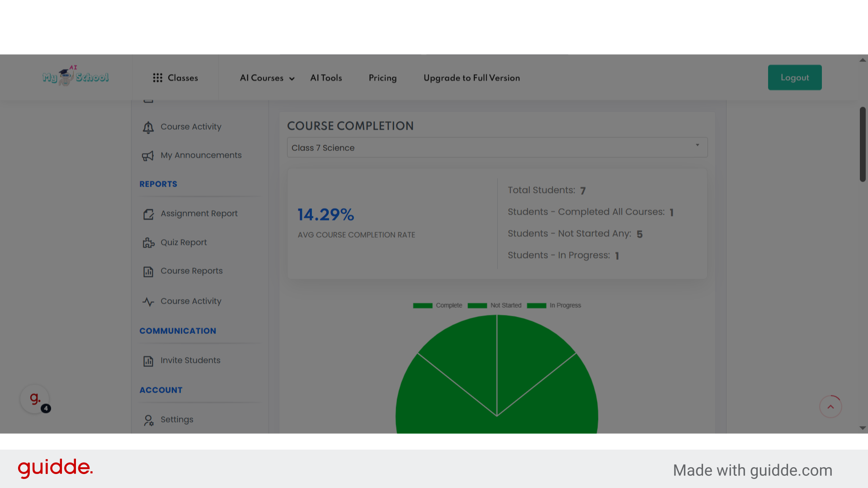This screenshot has height=488, width=868.
Task: Click the Course Reports chart icon
Action: 148,272
